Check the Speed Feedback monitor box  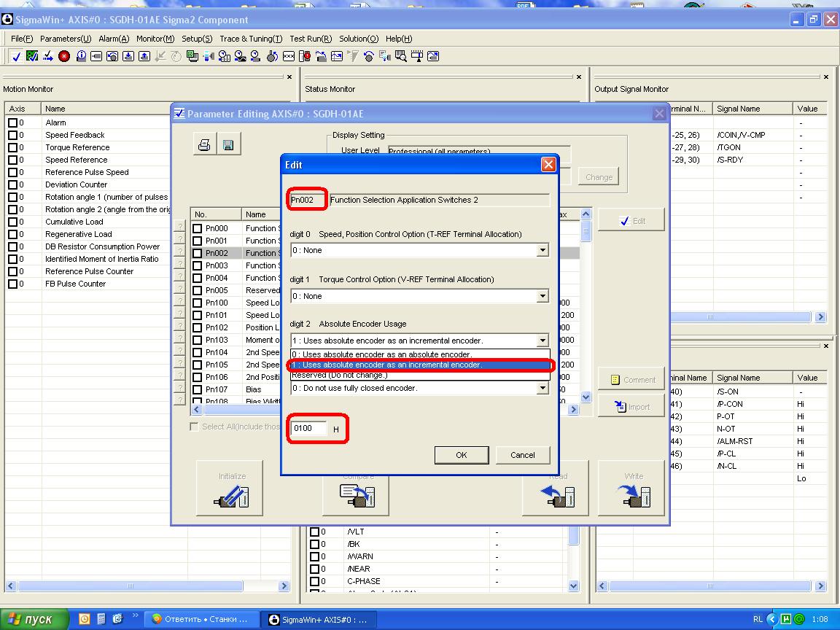point(13,135)
